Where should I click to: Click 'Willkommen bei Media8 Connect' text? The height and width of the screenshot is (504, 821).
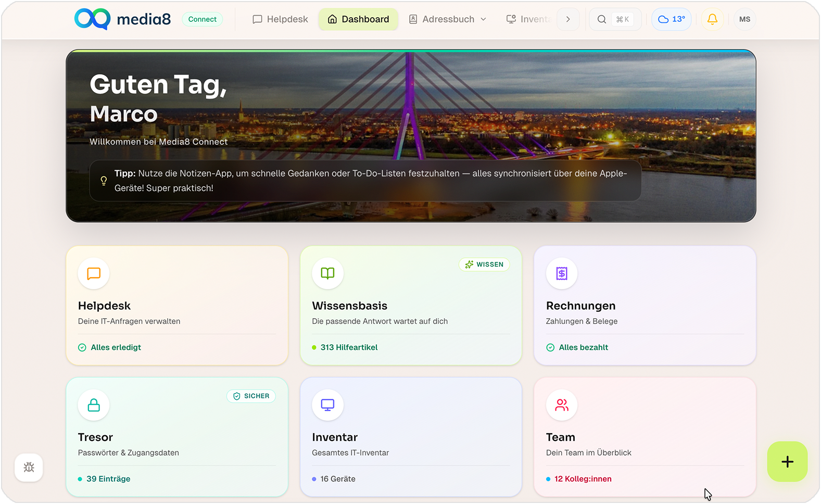pos(158,142)
